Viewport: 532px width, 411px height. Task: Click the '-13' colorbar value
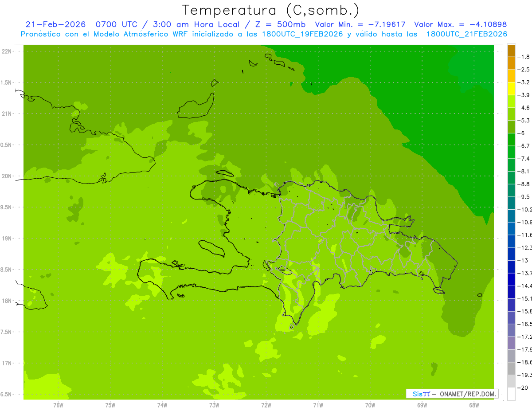point(523,260)
